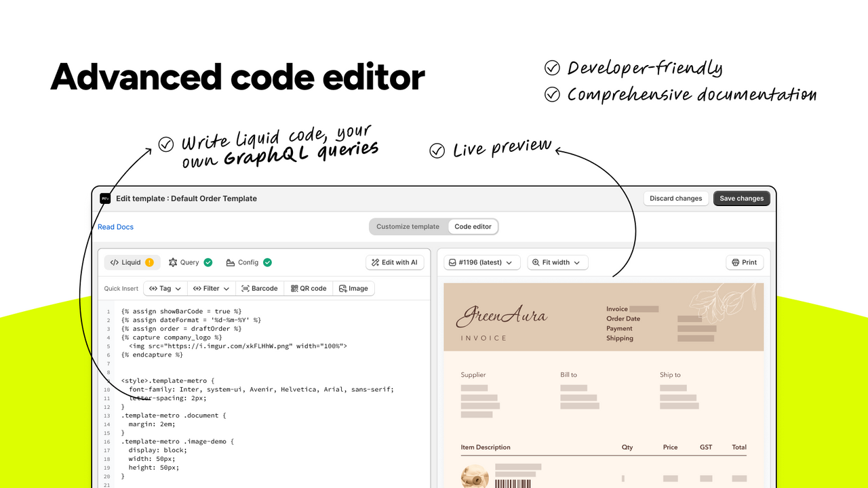Open the Liquid code tab

point(132,262)
